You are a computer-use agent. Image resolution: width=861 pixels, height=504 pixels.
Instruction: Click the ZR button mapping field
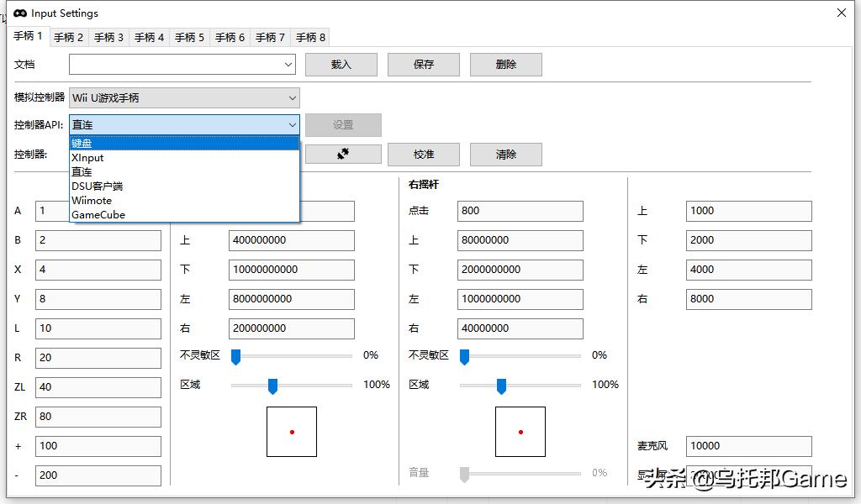(x=98, y=416)
